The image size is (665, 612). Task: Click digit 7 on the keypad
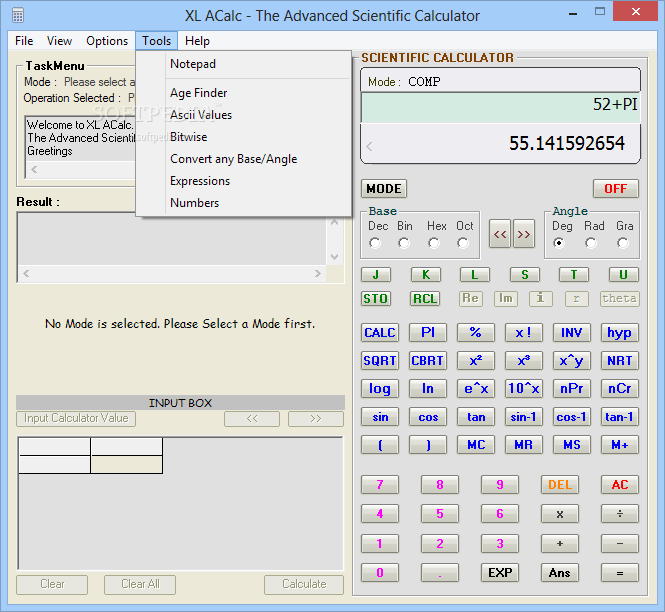click(x=380, y=485)
